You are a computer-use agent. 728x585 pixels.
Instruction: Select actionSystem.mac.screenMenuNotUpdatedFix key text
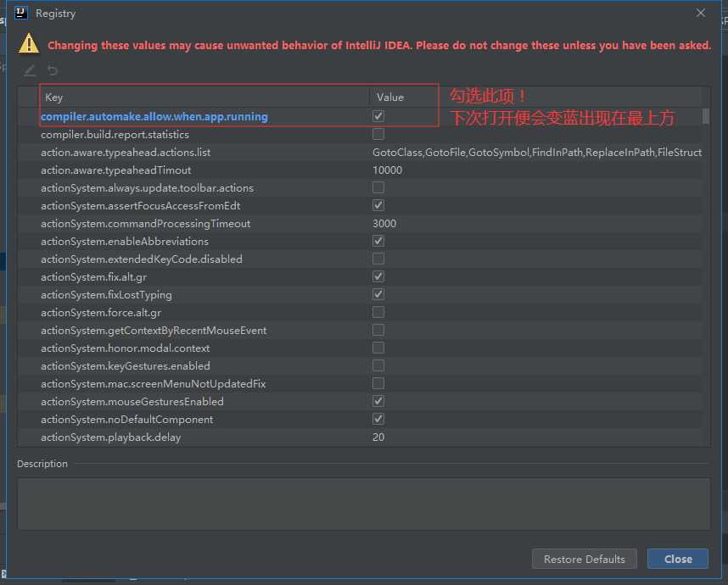tap(154, 384)
